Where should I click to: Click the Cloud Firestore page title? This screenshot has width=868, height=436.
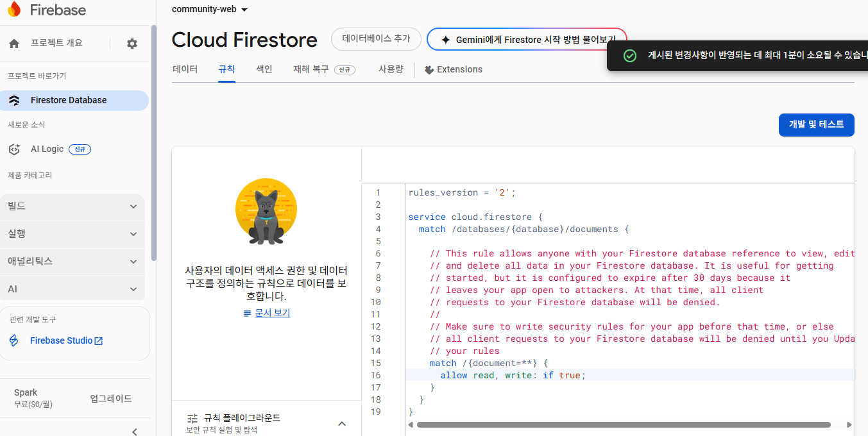click(x=244, y=40)
